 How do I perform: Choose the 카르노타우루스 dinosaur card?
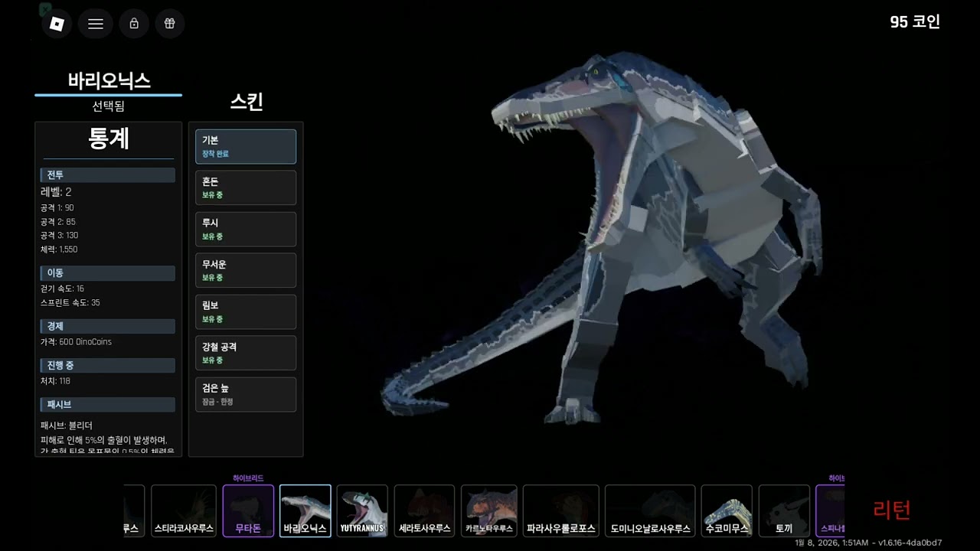point(489,510)
